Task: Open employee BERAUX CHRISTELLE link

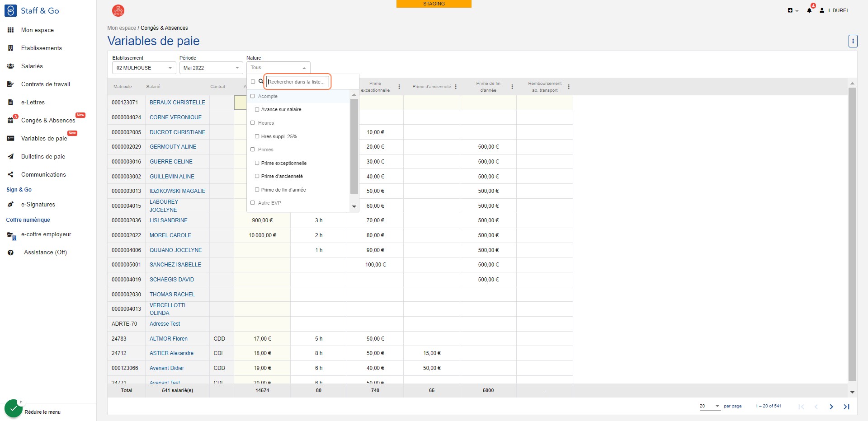Action: pos(177,103)
